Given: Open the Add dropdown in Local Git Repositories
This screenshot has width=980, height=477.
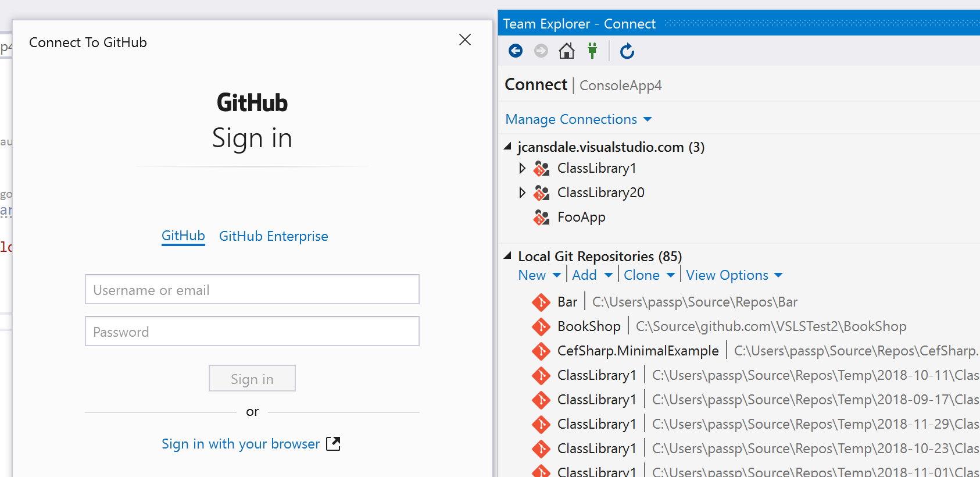Looking at the screenshot, I should click(x=592, y=275).
